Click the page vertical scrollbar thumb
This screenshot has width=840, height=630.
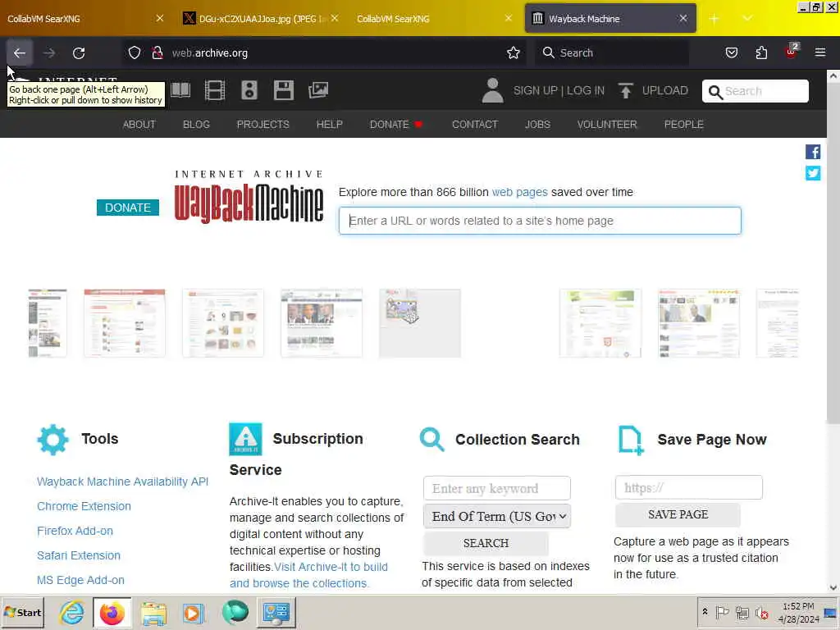click(833, 252)
